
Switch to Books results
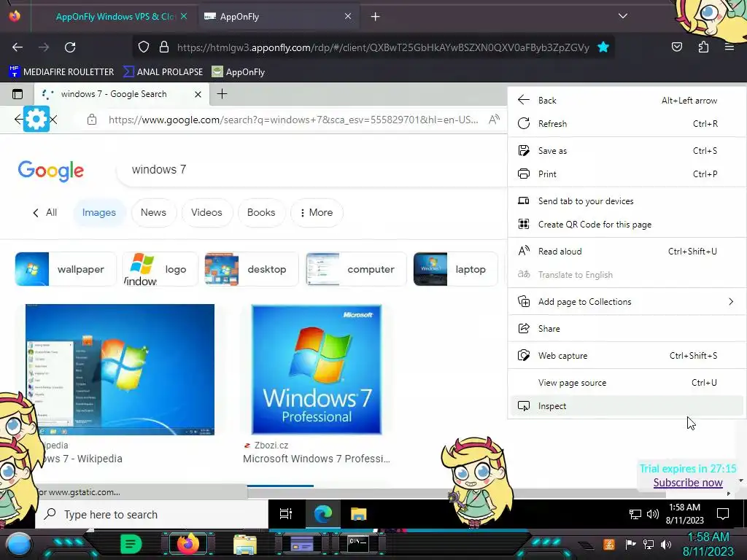[261, 212]
